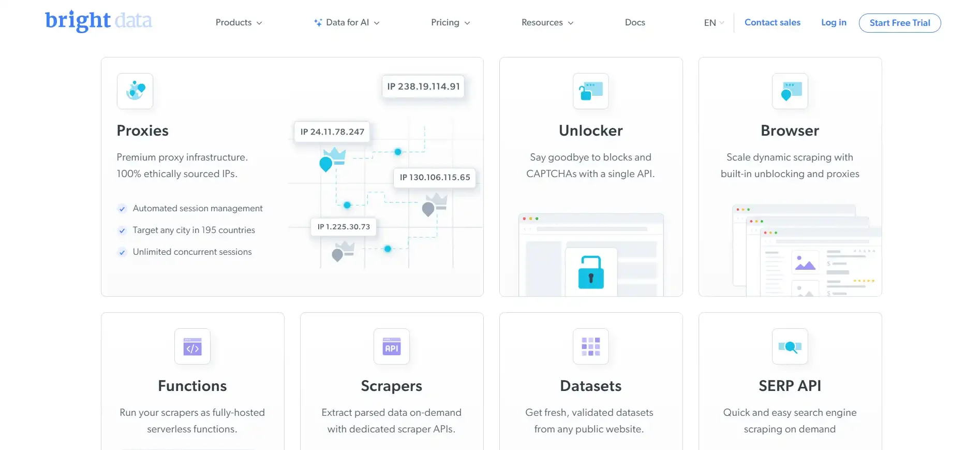Click the checkmark beside Automated session management
This screenshot has width=980, height=450.
click(x=122, y=209)
